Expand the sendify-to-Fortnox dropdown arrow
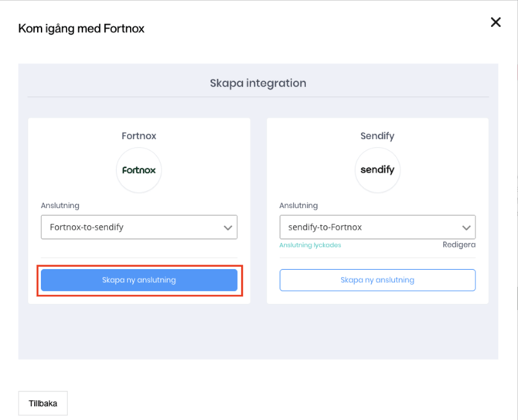This screenshot has height=420, width=518. (x=466, y=227)
